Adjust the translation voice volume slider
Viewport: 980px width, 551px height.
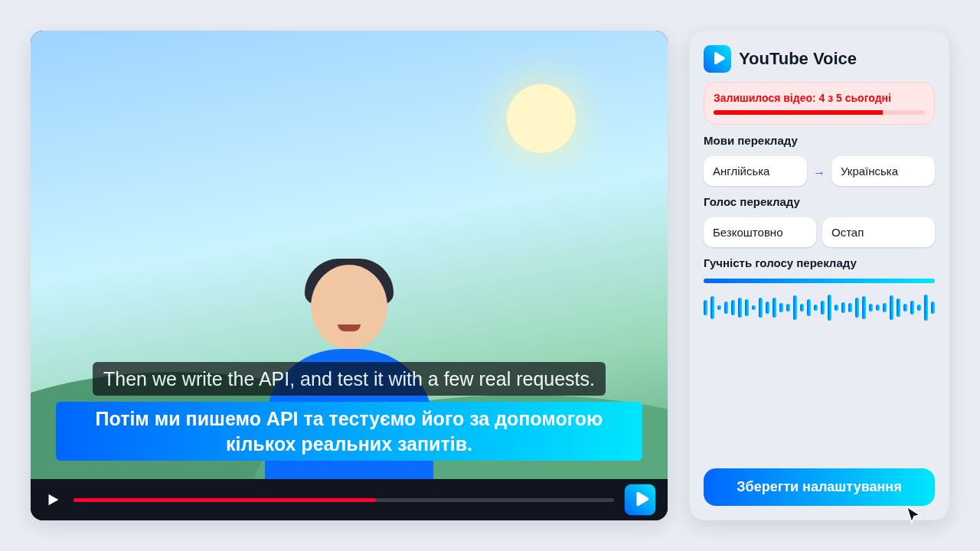pyautogui.click(x=819, y=281)
